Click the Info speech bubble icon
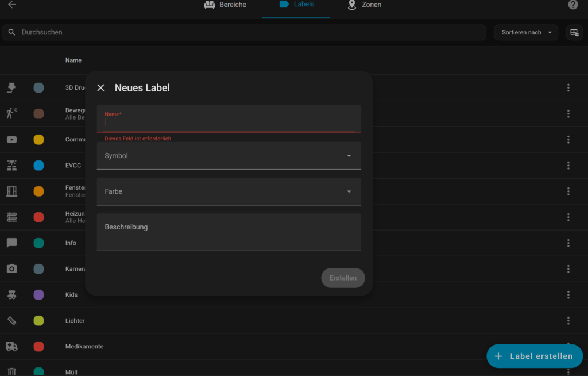 tap(11, 243)
